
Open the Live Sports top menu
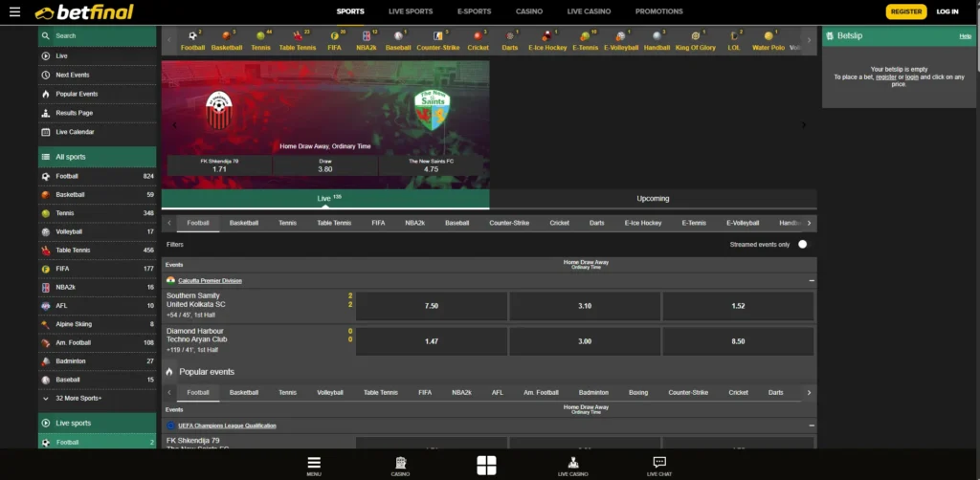(410, 11)
